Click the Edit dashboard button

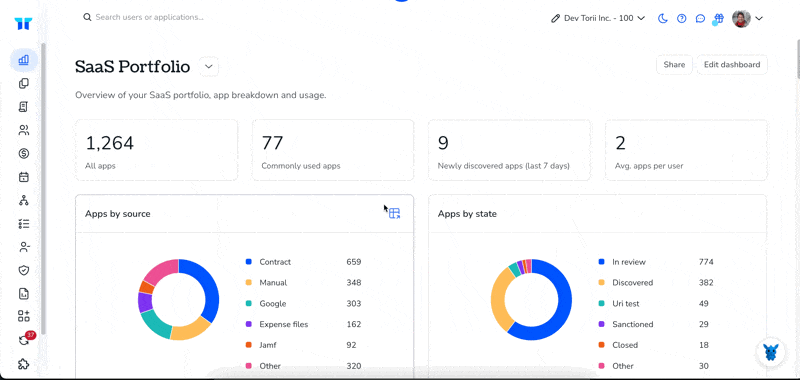(732, 65)
